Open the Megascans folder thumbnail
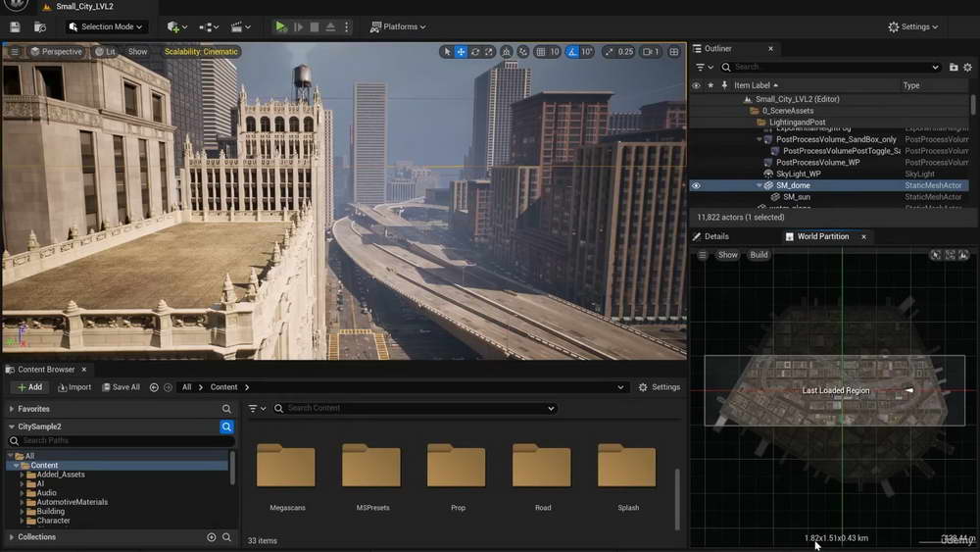 tap(286, 466)
